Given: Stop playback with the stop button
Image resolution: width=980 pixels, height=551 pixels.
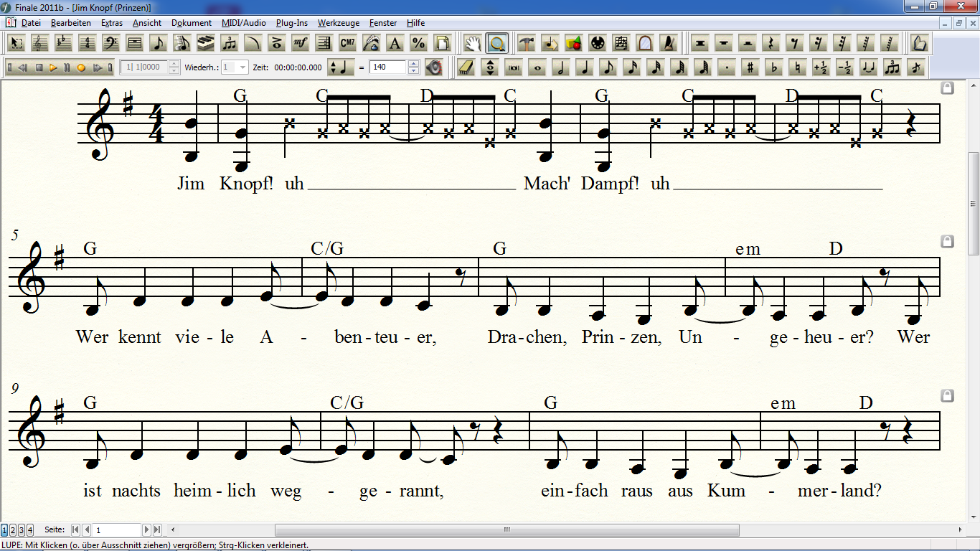Looking at the screenshot, I should 39,68.
